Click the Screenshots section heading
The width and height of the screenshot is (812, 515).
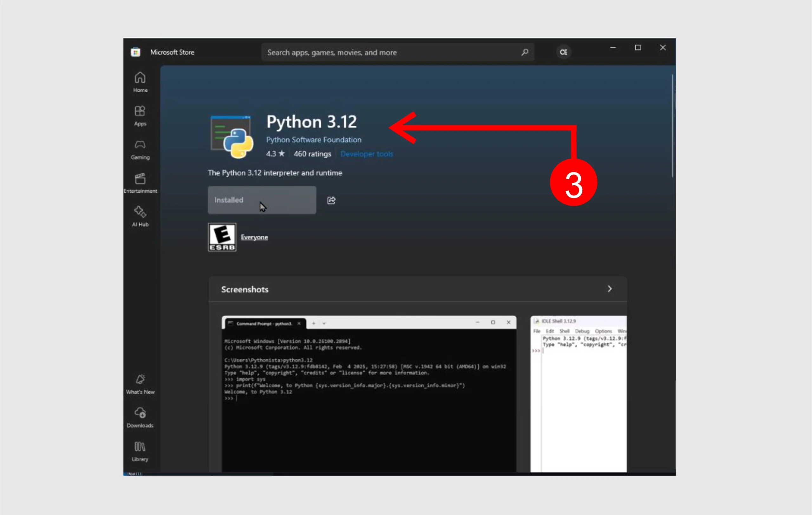pos(245,289)
